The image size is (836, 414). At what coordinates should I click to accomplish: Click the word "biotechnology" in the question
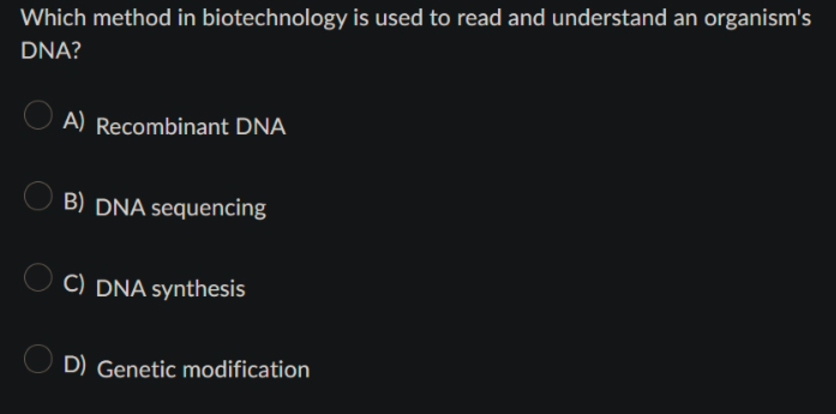[x=274, y=19]
